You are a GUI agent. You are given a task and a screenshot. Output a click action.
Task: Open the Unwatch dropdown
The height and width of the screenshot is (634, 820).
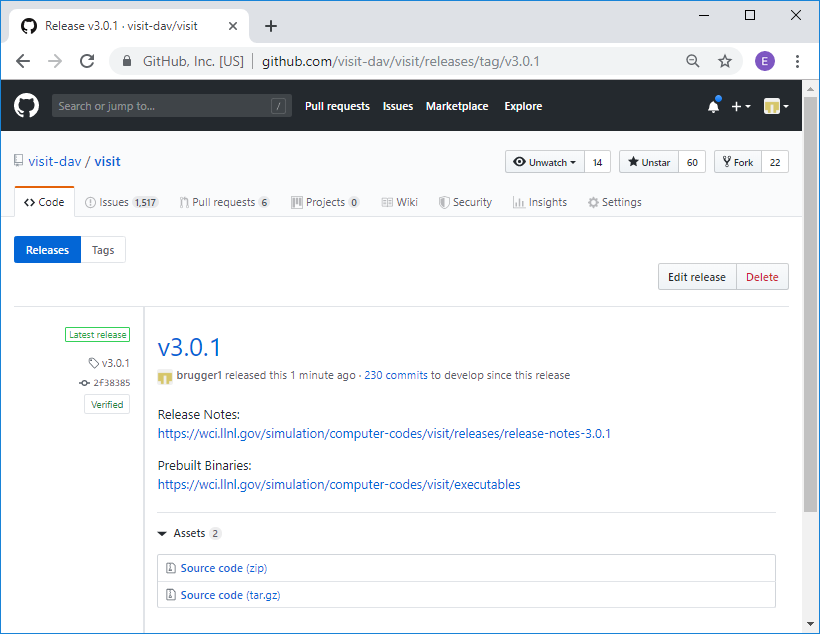click(x=544, y=162)
